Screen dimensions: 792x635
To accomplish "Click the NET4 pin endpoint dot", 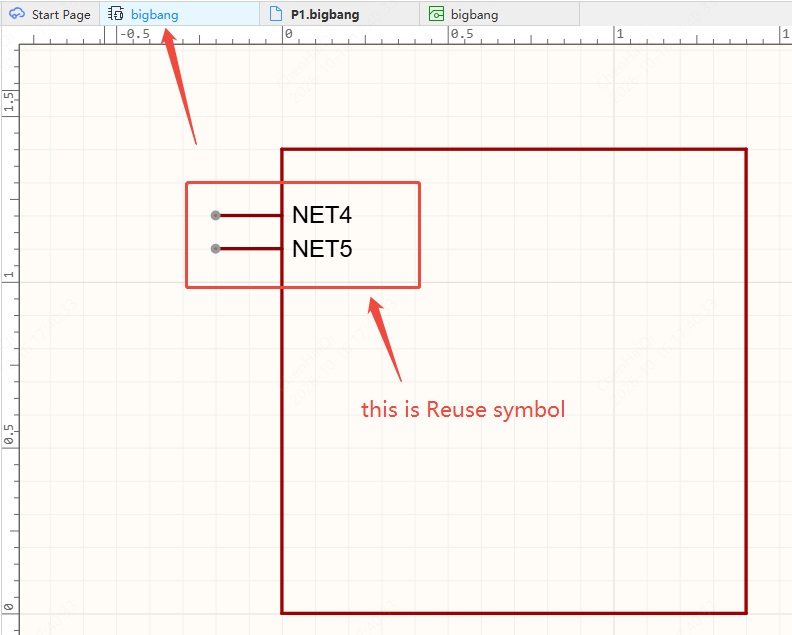I will click(x=216, y=216).
